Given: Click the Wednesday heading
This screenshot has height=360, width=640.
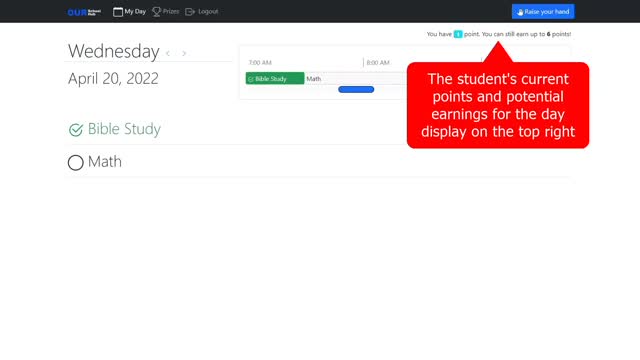Looking at the screenshot, I should pos(113,51).
